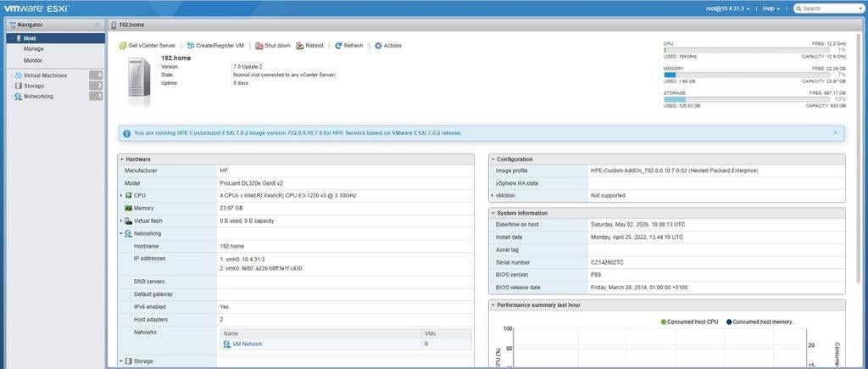Open the Actions gear icon
Viewport: 868px width, 369px height.
tap(378, 46)
